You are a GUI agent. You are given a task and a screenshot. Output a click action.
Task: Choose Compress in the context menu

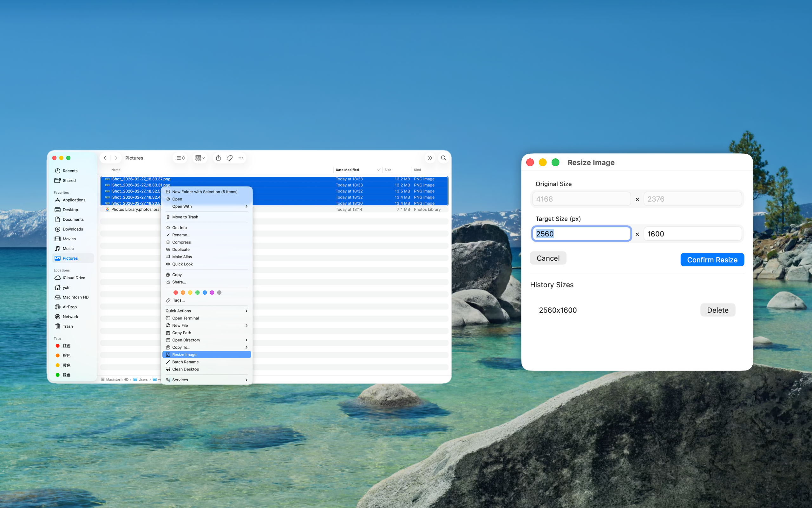tap(207, 242)
